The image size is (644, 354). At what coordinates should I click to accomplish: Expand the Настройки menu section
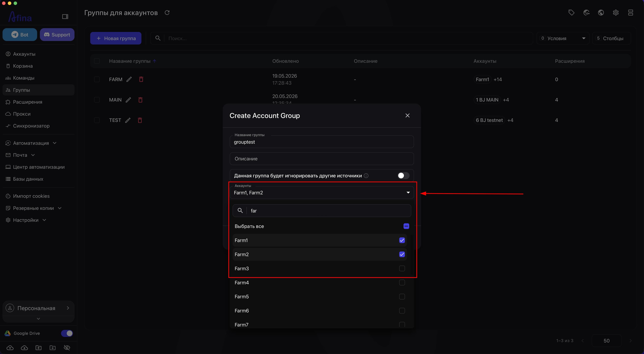26,220
